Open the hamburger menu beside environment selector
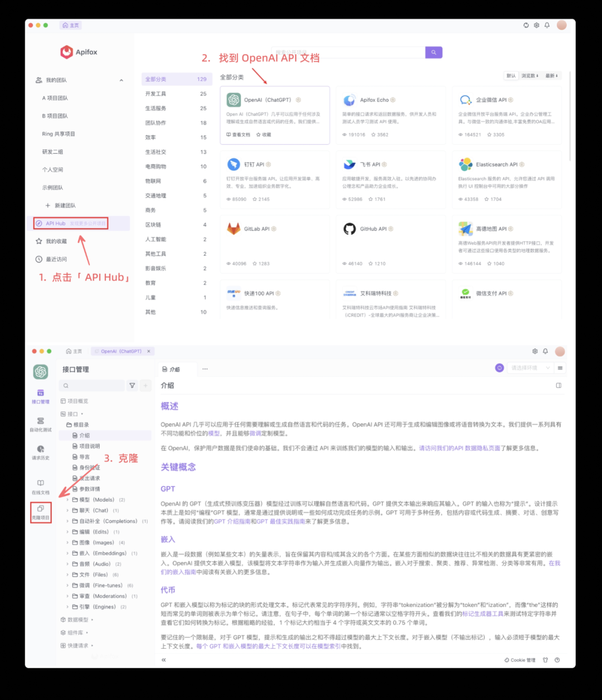602x700 pixels. [x=560, y=368]
